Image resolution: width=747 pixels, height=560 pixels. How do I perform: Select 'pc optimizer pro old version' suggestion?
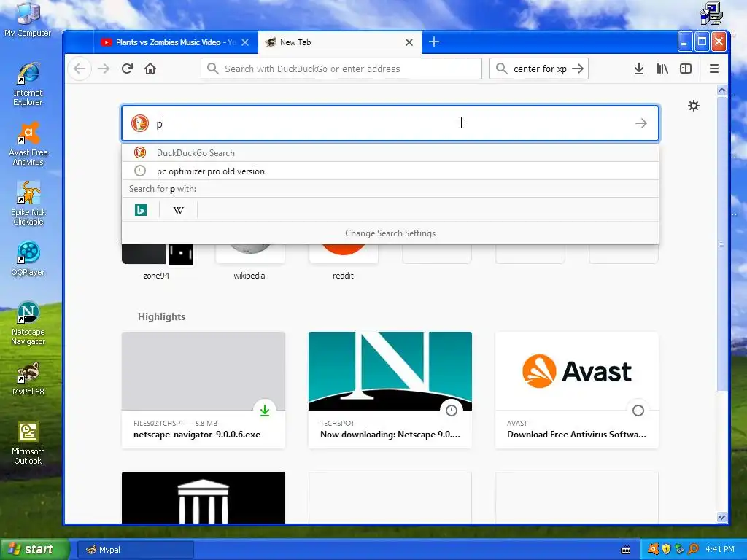pos(390,171)
